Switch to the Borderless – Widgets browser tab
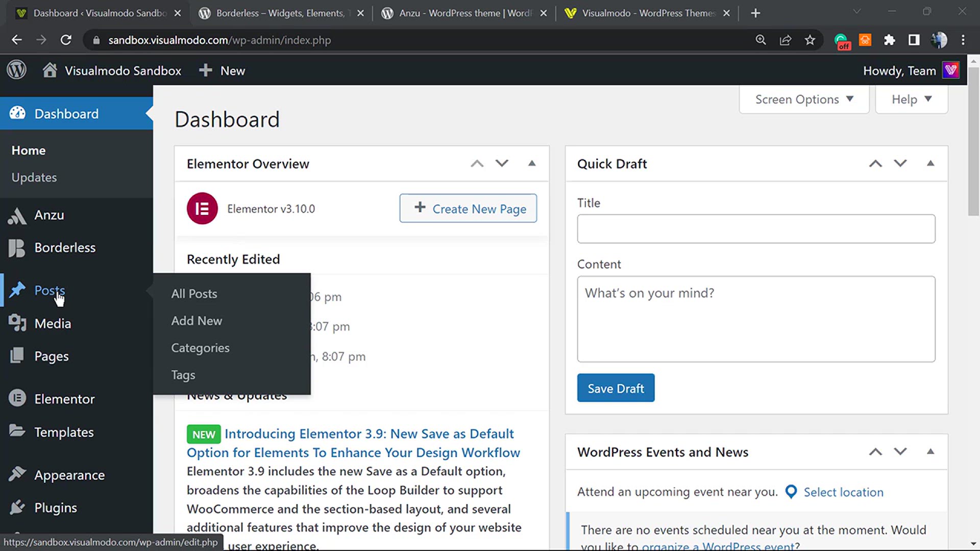The height and width of the screenshot is (551, 980). [x=280, y=13]
